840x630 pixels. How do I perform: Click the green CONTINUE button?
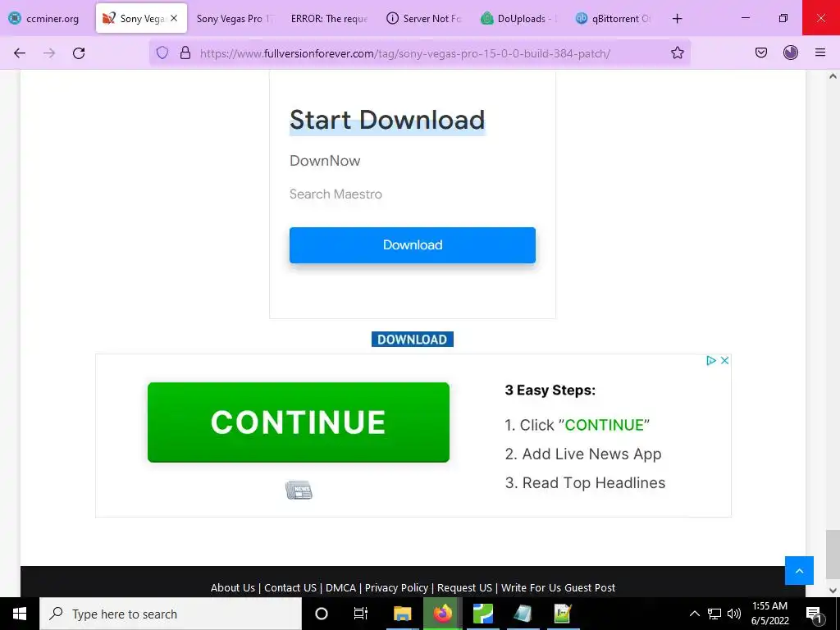pos(299,422)
